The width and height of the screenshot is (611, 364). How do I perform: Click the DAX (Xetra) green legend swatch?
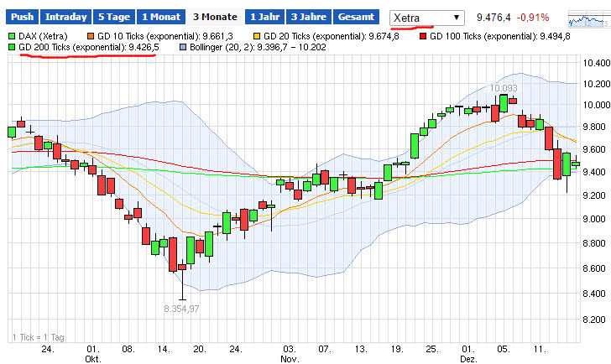point(11,36)
